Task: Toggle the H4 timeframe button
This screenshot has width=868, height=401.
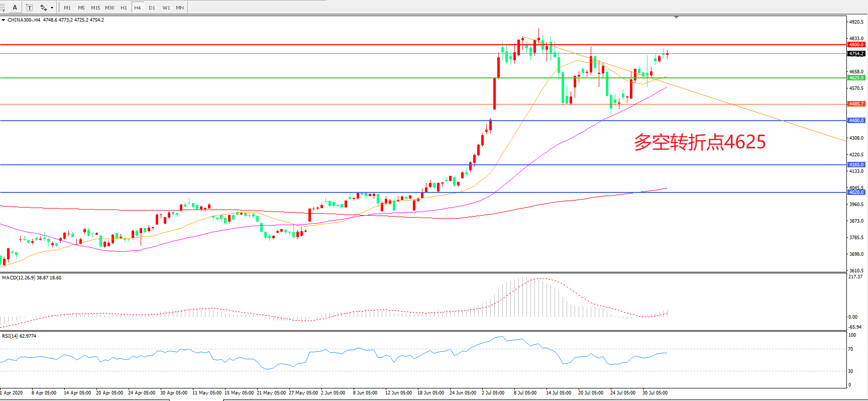Action: point(137,8)
